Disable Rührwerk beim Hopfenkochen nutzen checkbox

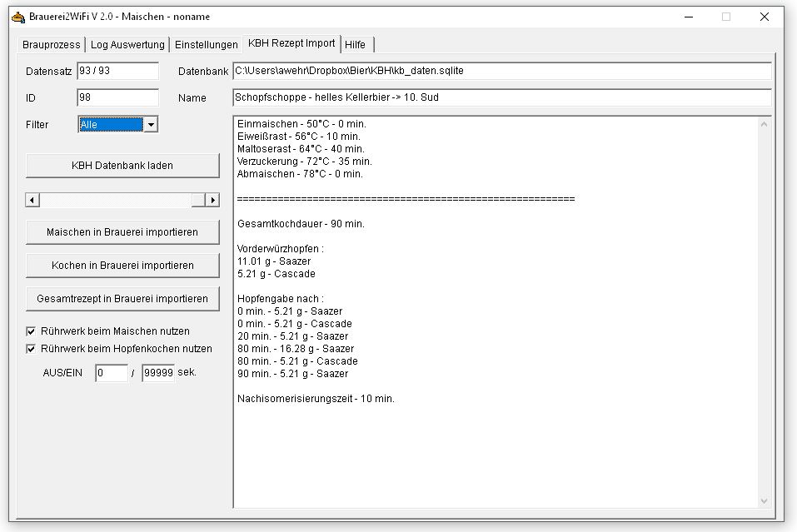point(32,349)
